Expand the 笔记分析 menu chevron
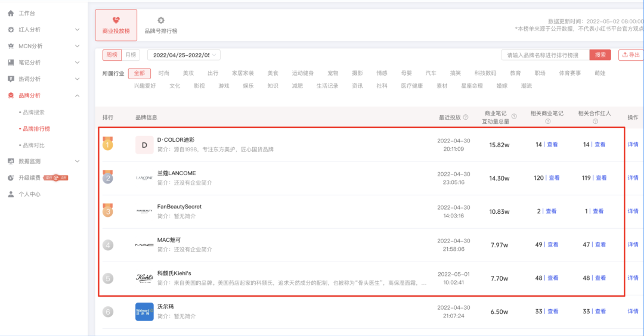Viewport: 644px width, 336px height. [x=77, y=63]
